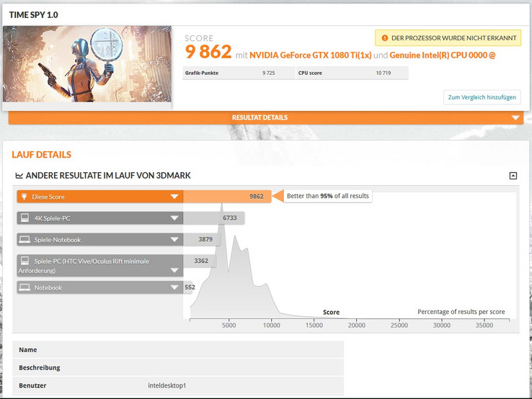This screenshot has height=399, width=532.
Task: Click the laptop icon beside Spiele-Notebook
Action: [x=25, y=240]
